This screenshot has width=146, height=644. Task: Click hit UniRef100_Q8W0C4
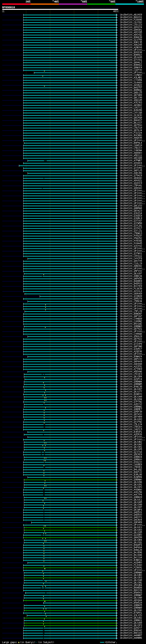tap(131, 67)
